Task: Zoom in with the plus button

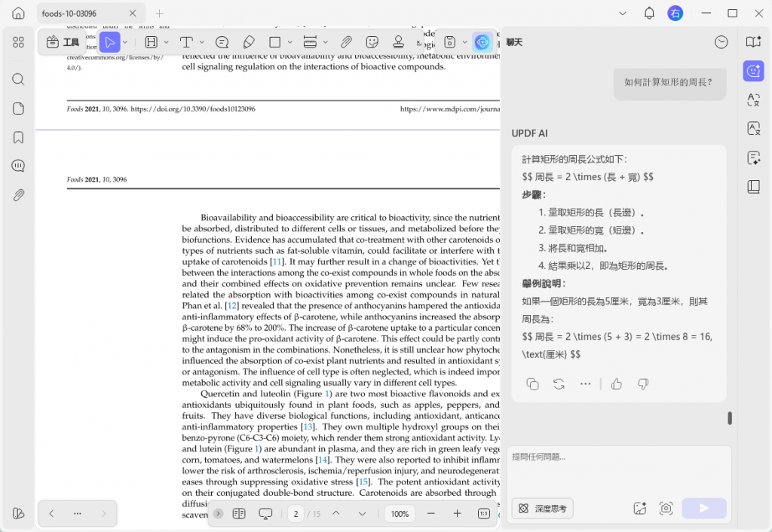Action: click(x=457, y=514)
